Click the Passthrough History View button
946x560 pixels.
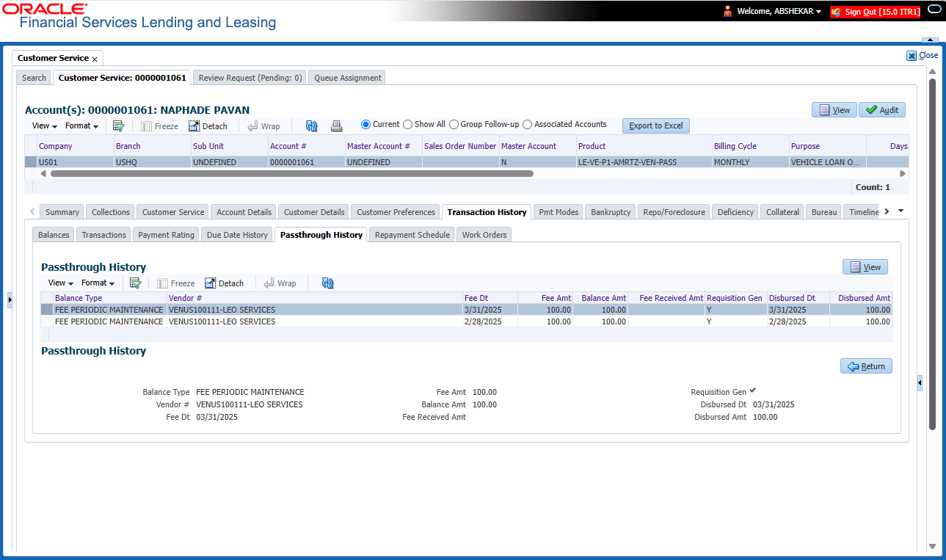865,267
